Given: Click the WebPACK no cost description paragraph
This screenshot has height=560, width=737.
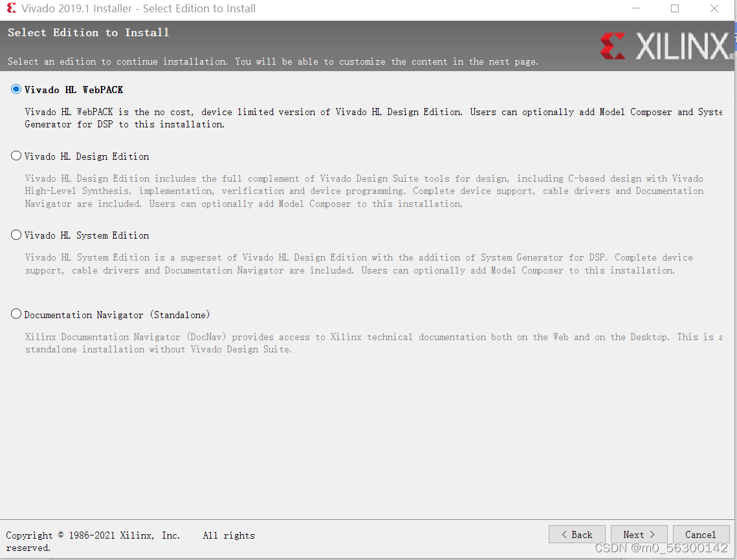Looking at the screenshot, I should pos(373,118).
